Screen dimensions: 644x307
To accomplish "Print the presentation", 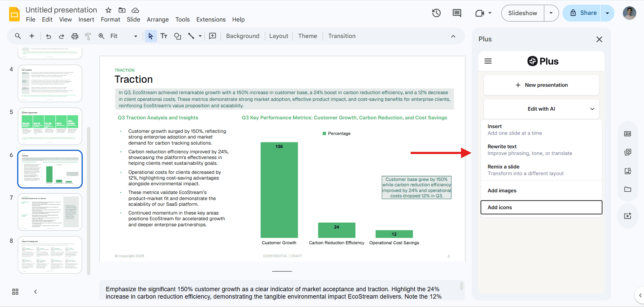I will (75, 36).
